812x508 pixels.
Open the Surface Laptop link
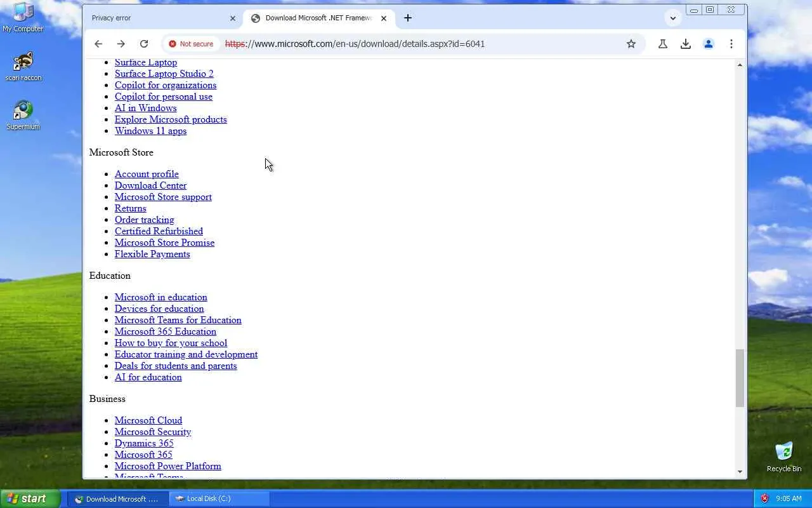146,62
